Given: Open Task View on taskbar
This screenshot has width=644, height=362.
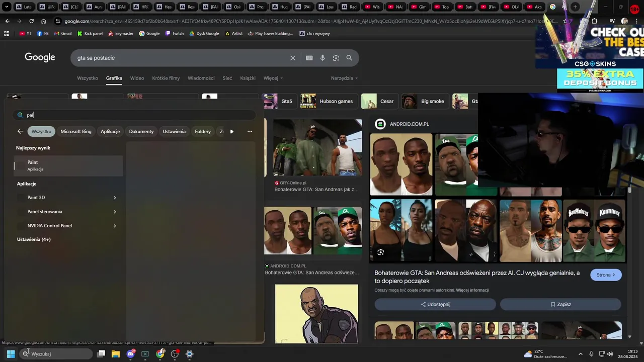Looking at the screenshot, I should 101,354.
